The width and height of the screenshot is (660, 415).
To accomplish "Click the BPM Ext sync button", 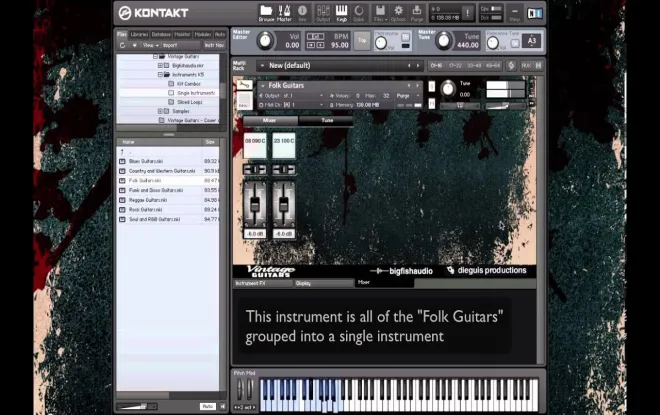I will 315,36.
